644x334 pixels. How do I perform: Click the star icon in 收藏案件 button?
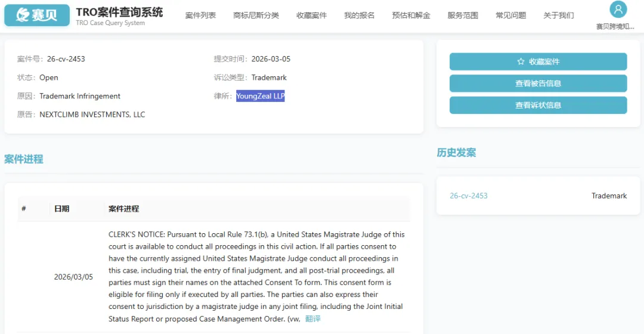[521, 61]
